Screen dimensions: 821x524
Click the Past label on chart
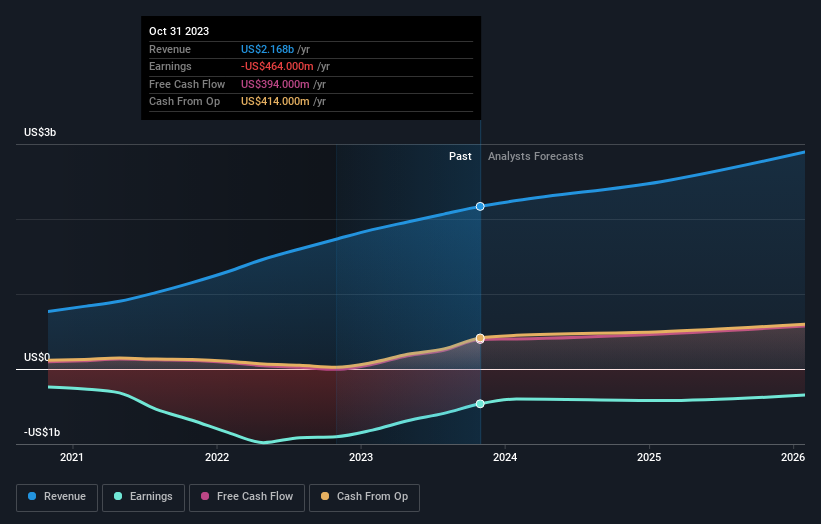[460, 157]
